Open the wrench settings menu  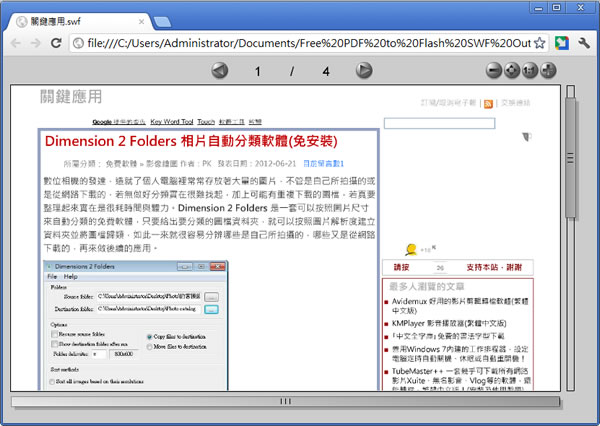click(584, 43)
